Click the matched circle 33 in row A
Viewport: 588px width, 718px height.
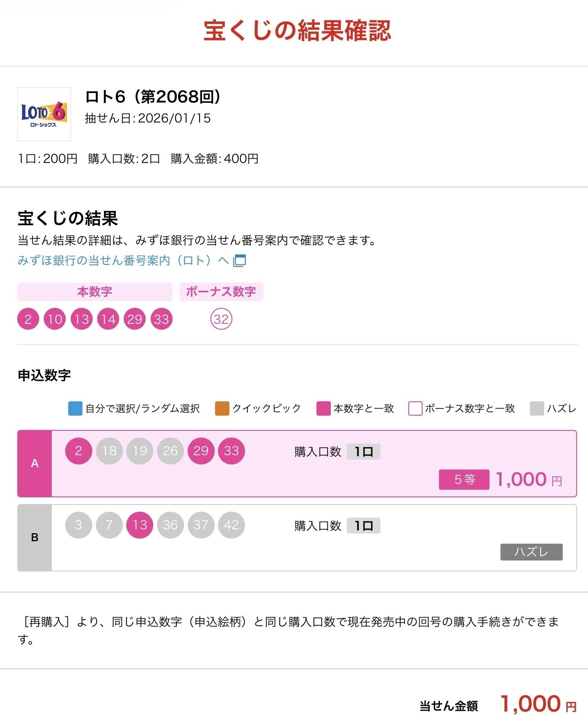click(231, 451)
